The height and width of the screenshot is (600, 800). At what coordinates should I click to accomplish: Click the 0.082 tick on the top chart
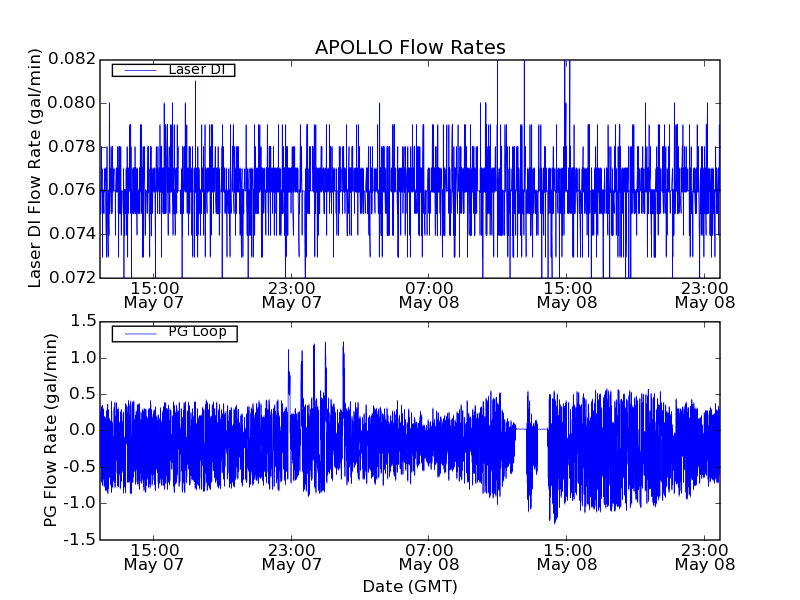click(76, 59)
